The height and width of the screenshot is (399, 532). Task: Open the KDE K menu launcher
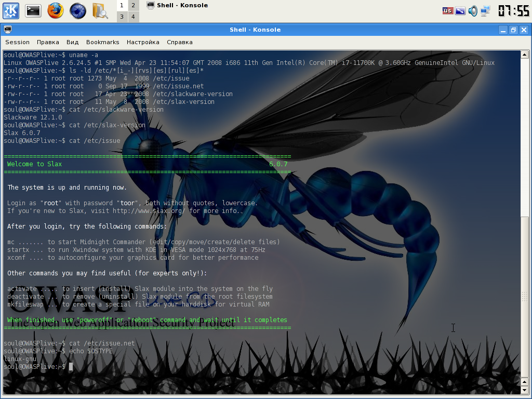tap(11, 10)
